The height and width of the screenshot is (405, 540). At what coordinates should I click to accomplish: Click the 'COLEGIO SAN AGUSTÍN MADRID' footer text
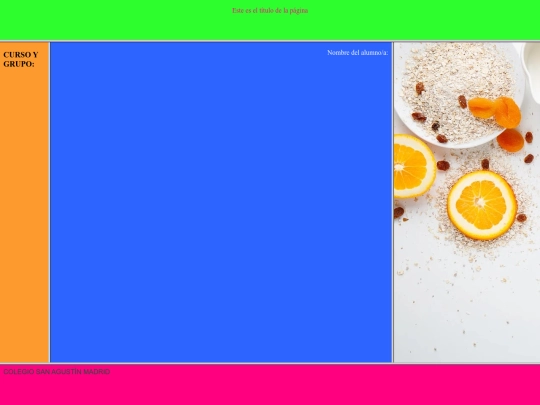[57, 372]
